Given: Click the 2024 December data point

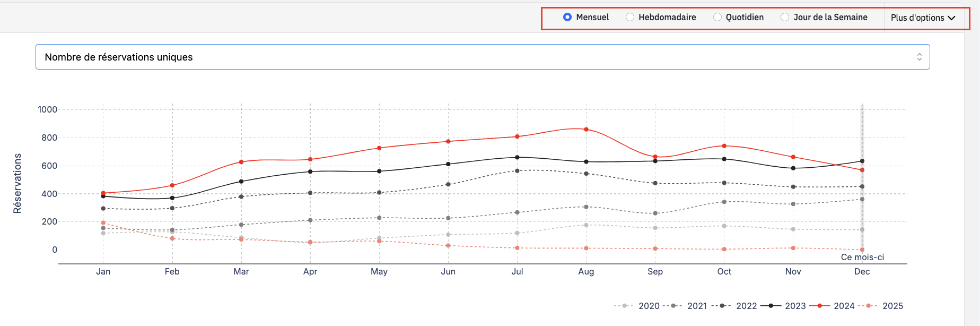Looking at the screenshot, I should point(862,170).
